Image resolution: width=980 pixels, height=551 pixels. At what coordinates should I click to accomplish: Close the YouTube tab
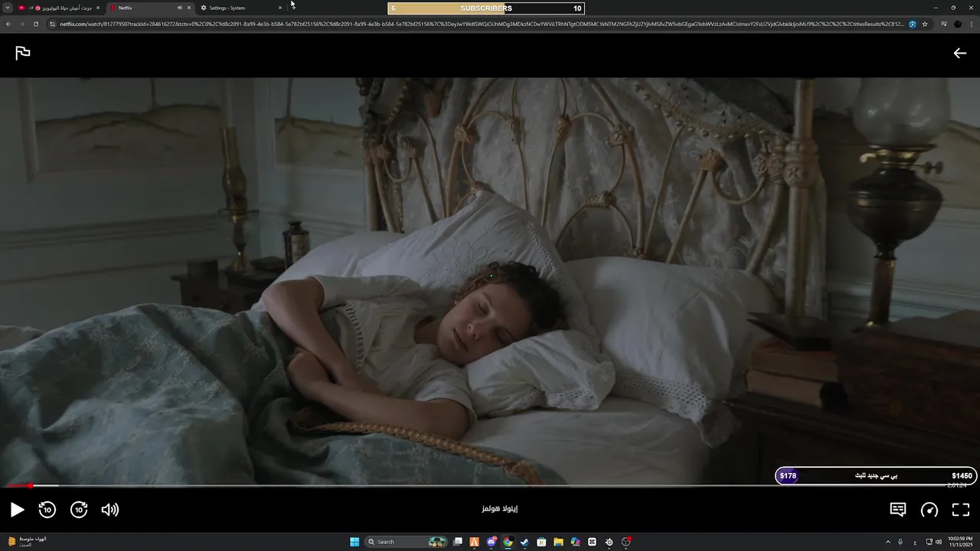coord(98,8)
